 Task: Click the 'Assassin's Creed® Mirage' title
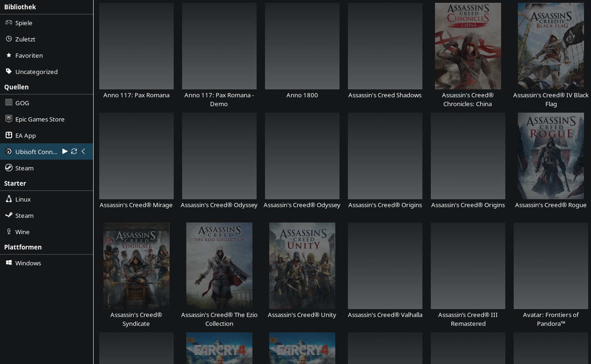point(136,205)
